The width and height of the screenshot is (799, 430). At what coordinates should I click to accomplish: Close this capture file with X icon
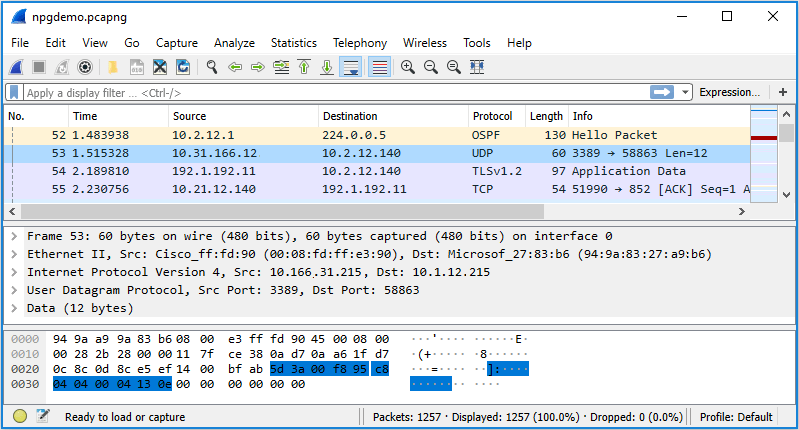[160, 67]
